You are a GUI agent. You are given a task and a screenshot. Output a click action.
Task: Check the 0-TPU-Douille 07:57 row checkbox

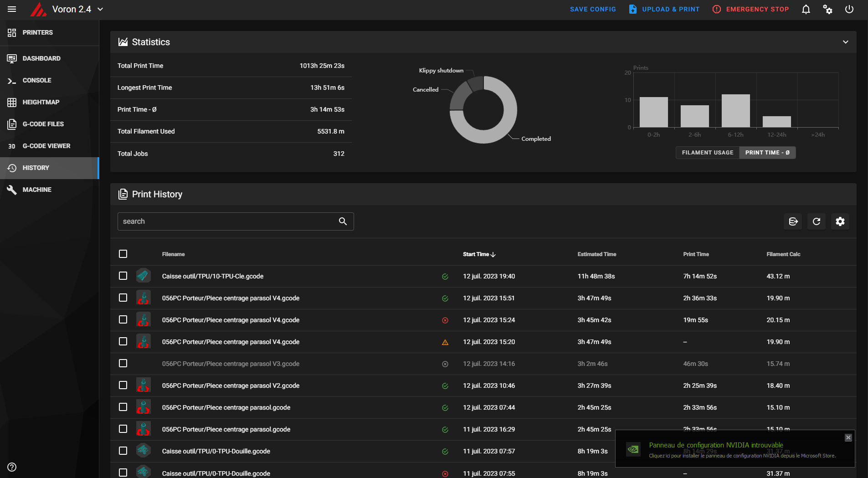pyautogui.click(x=123, y=451)
